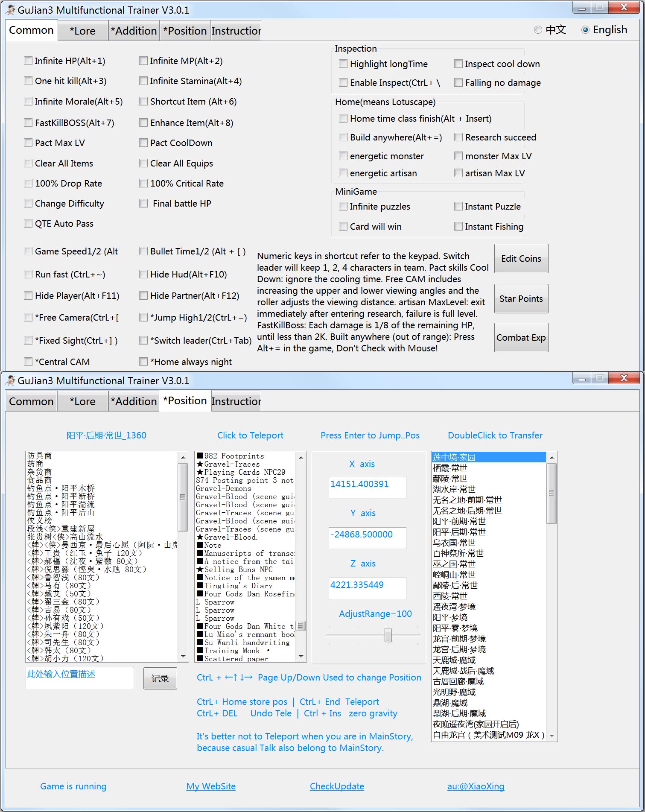Select 侠义榜 in location list
The width and height of the screenshot is (645, 812).
coord(102,521)
